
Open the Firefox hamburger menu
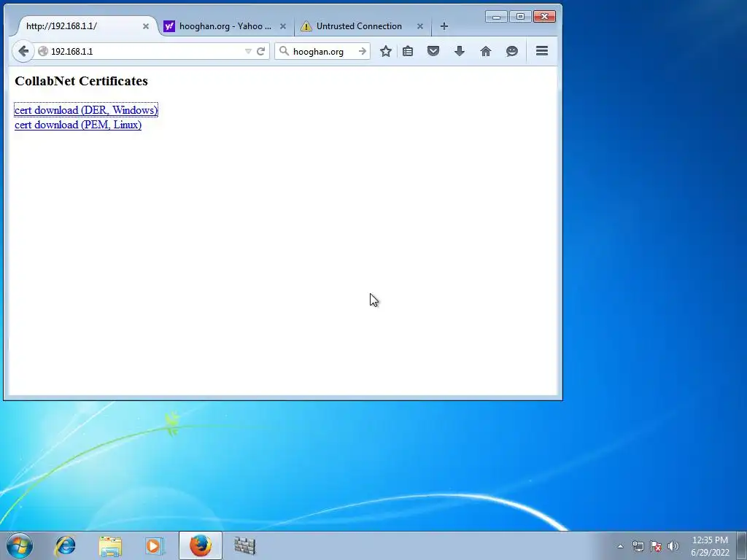pos(542,50)
